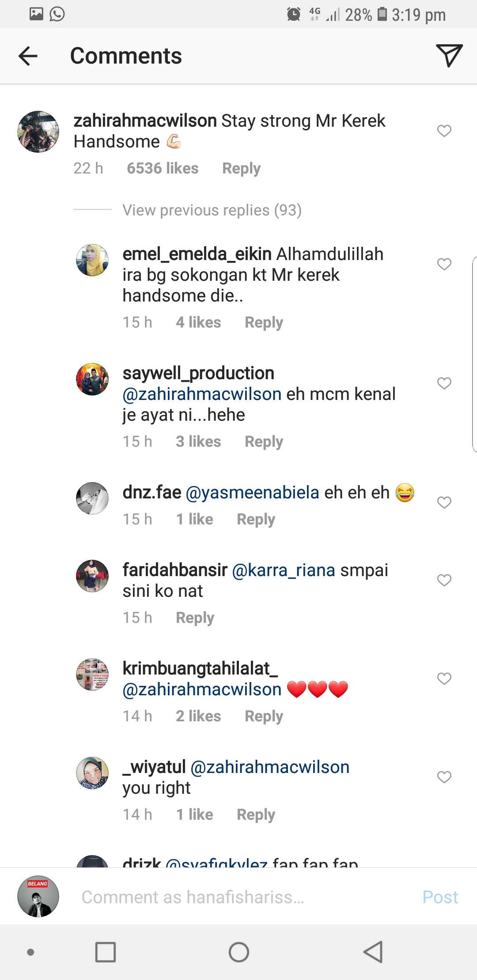Tap Android home circle button
477x980 pixels.
tap(238, 952)
